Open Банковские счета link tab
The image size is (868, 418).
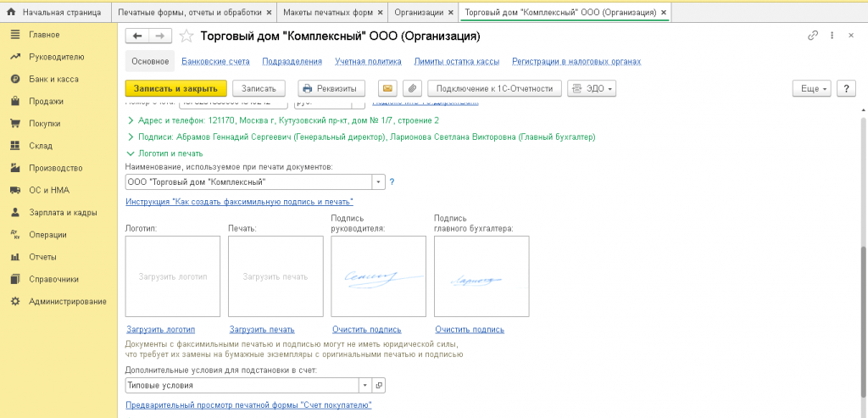pyautogui.click(x=216, y=61)
